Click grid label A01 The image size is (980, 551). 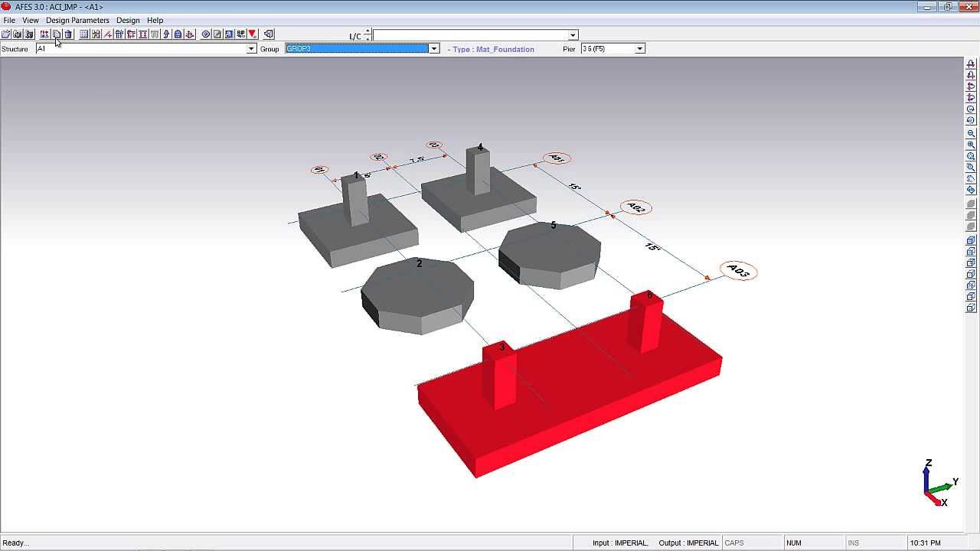point(557,158)
